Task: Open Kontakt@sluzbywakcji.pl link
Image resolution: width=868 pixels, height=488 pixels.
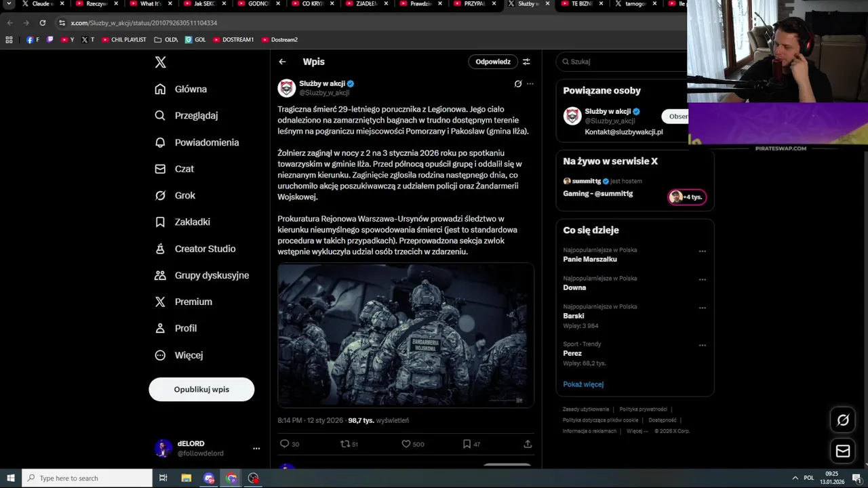Action: coord(624,132)
